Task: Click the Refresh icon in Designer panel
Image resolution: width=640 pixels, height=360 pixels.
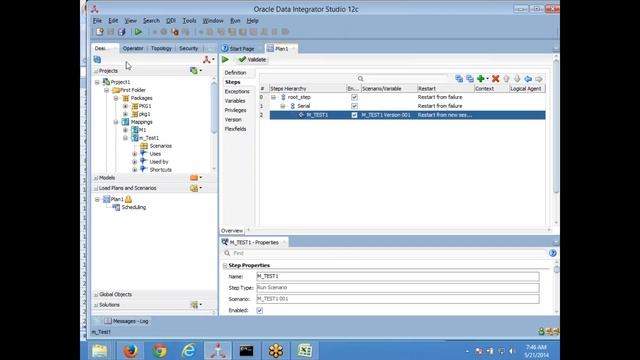Action: point(97,60)
